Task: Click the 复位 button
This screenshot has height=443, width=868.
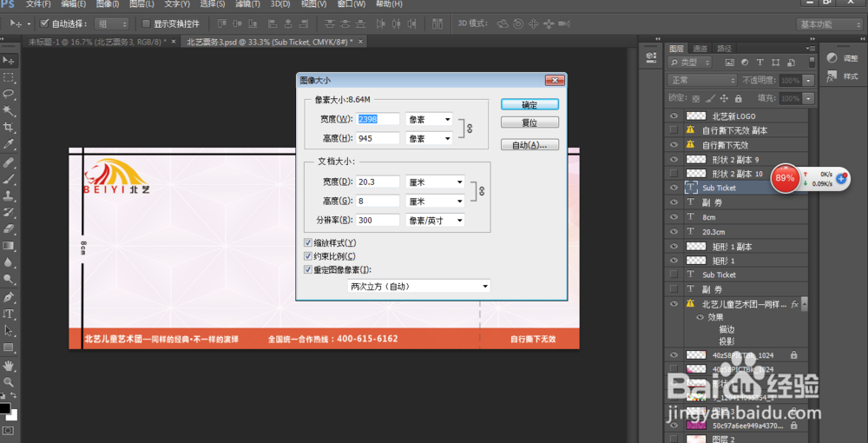Action: click(x=529, y=122)
